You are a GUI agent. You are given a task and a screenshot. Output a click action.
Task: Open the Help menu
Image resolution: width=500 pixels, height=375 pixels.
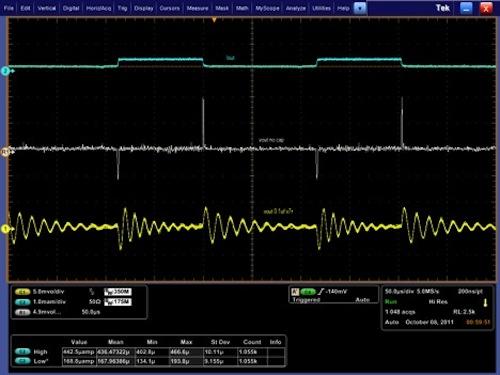point(343,8)
